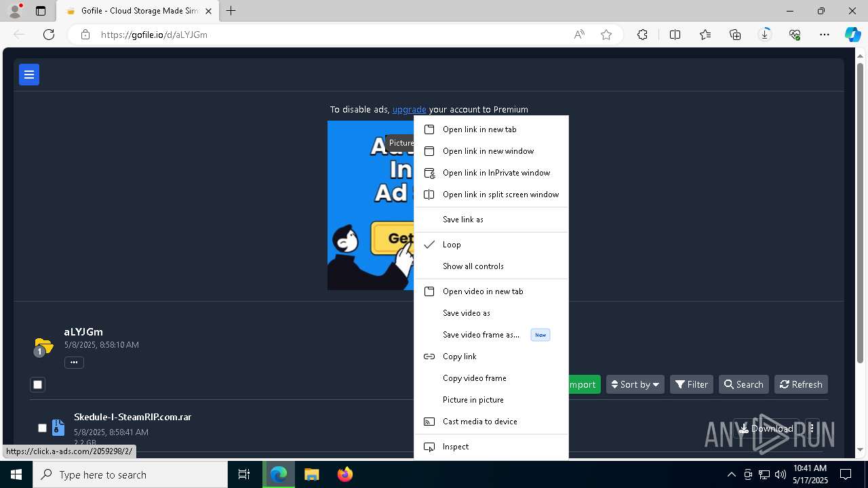
Task: Click the Search button in file toolbar
Action: (x=744, y=384)
